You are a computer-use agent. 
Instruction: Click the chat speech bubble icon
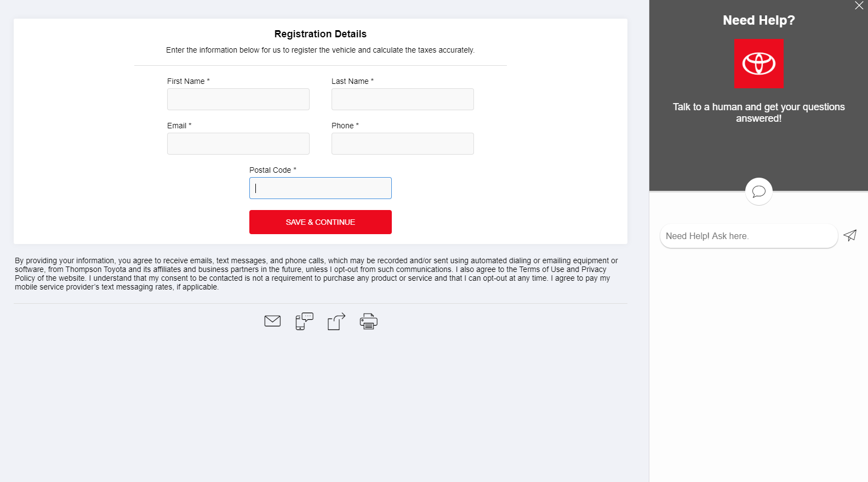tap(759, 191)
